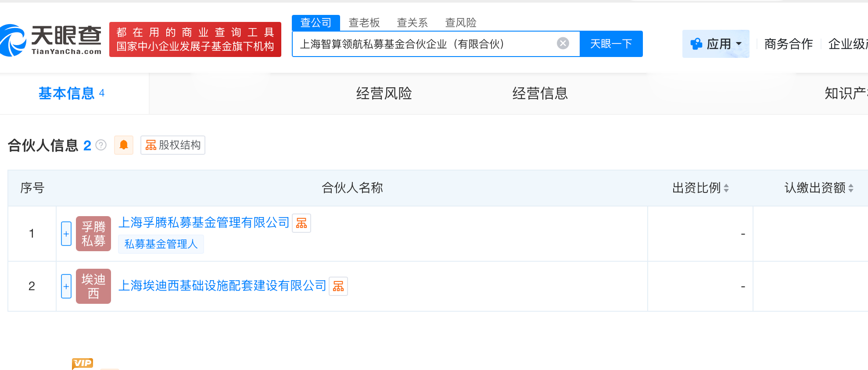Open 上海埃迪西基础设施配套建设有限公司 link
868x370 pixels.
[x=222, y=286]
